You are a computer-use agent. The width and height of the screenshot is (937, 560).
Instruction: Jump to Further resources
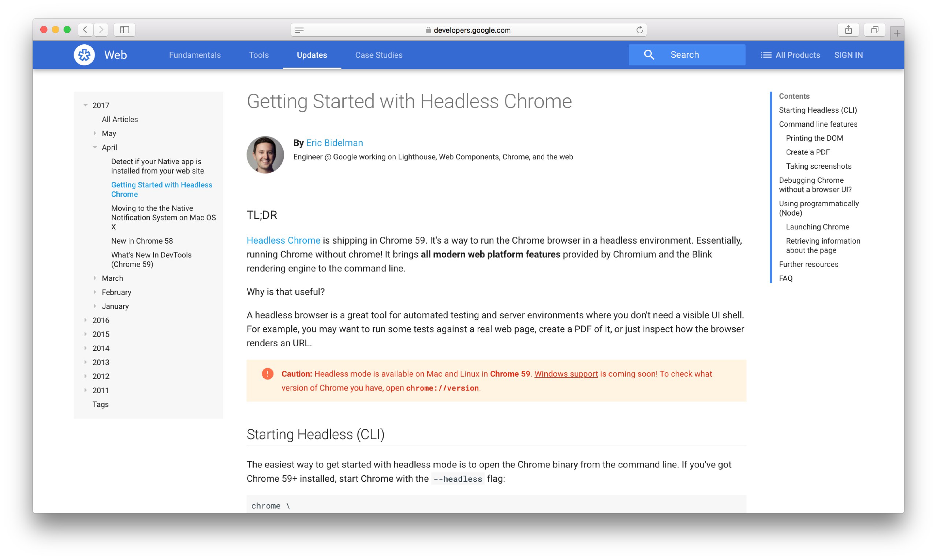click(x=808, y=264)
